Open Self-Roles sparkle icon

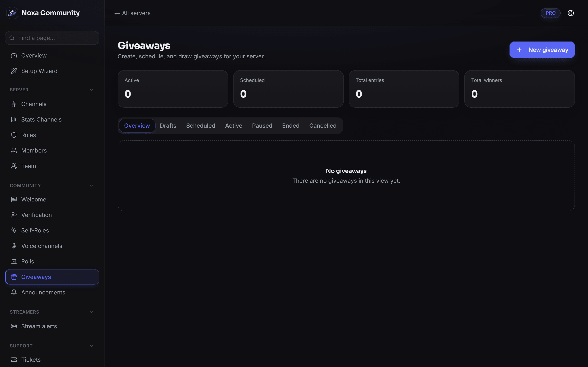(14, 230)
